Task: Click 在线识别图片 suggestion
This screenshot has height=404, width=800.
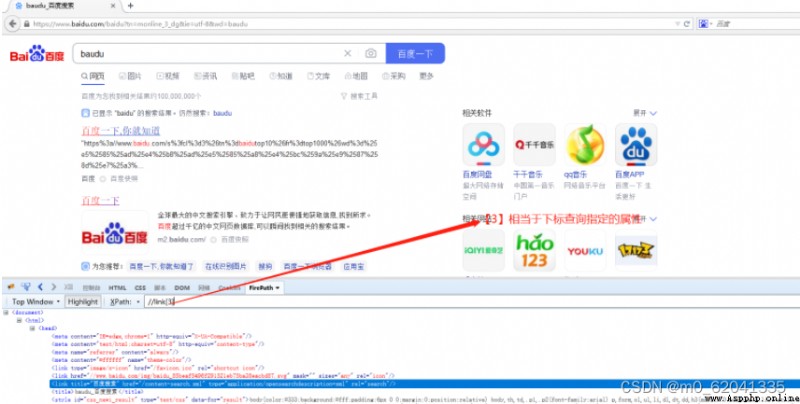Action: [226, 266]
